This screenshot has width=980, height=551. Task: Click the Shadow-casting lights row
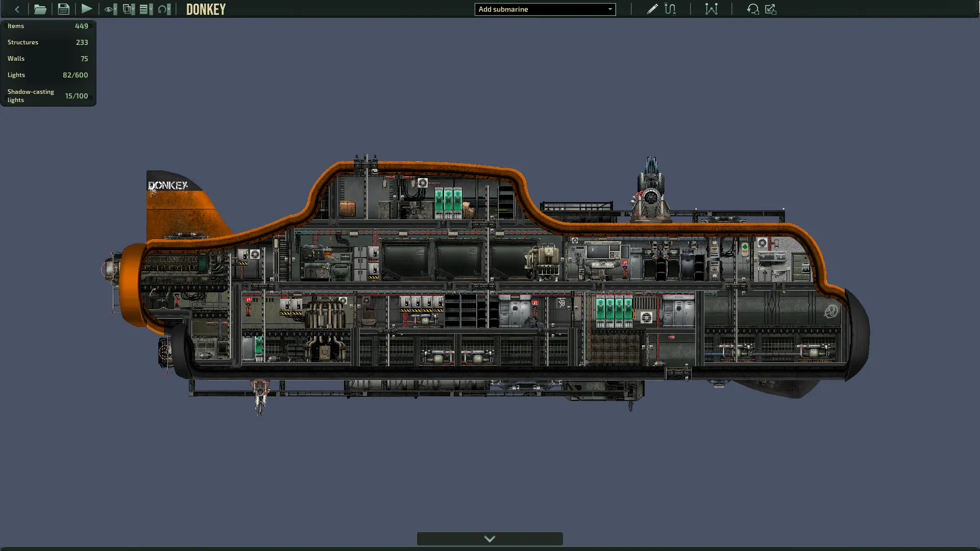48,96
